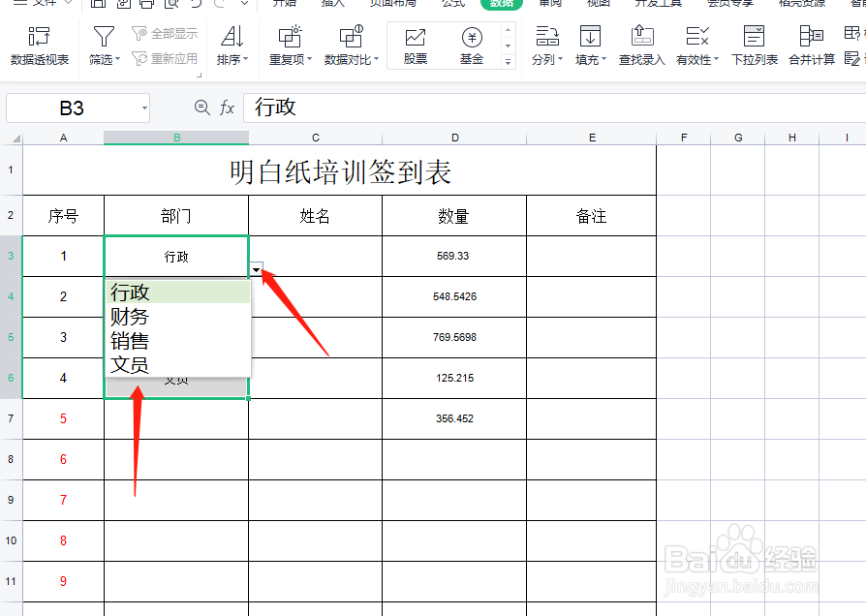Open the dropdown arrow on cell B3
The height and width of the screenshot is (616, 866).
255,269
